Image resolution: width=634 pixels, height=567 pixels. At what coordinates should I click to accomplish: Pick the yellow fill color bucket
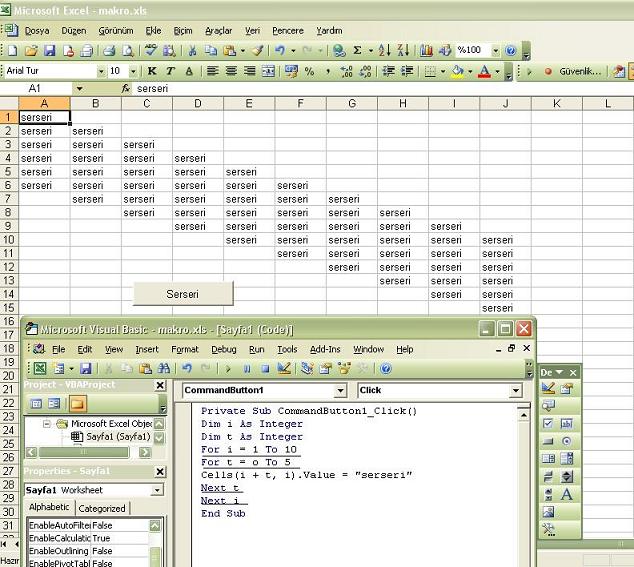tap(458, 72)
